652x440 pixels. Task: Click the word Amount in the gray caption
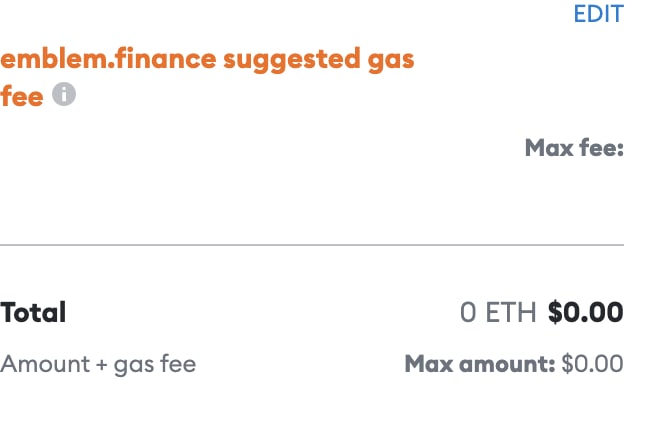coord(45,364)
